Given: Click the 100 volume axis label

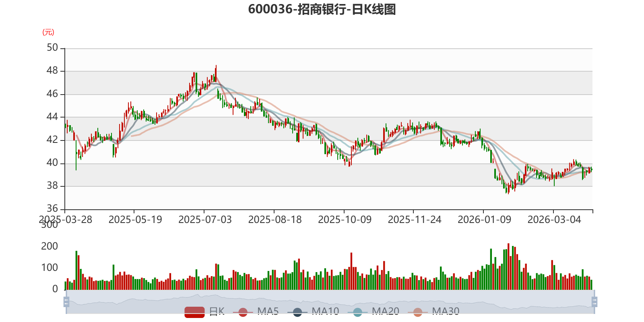Looking at the screenshot, I should point(50,268).
